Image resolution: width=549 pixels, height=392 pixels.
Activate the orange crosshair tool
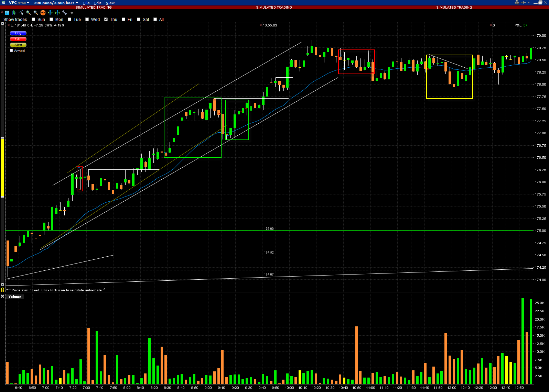tap(43, 13)
